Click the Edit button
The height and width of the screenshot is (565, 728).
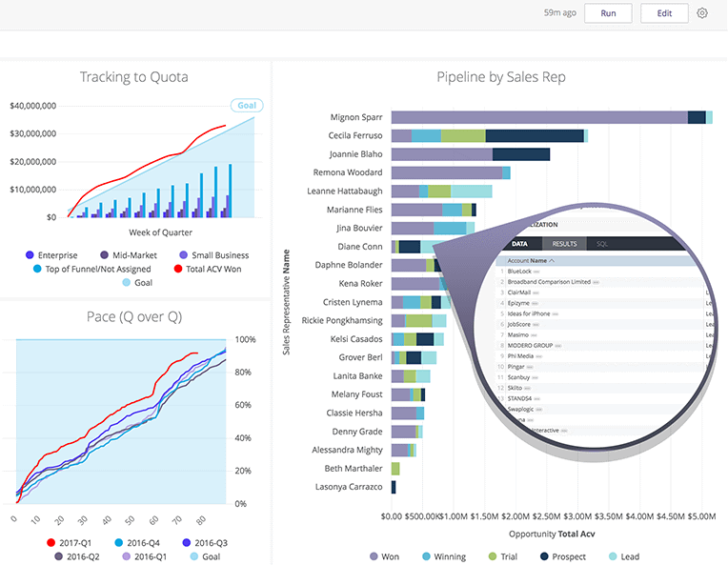[x=664, y=13]
